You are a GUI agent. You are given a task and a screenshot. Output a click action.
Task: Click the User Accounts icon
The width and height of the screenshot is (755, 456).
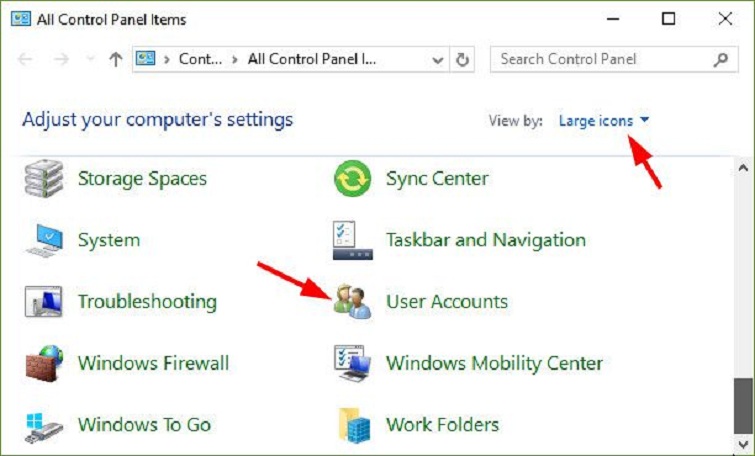point(352,301)
